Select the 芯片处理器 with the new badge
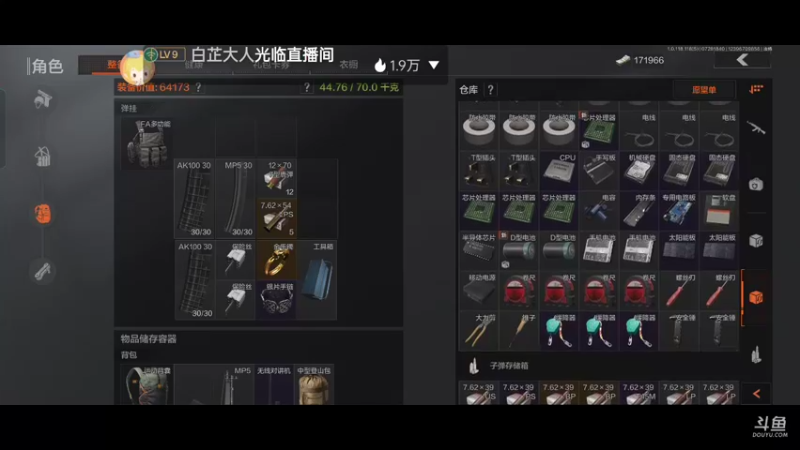The width and height of the screenshot is (800, 450). coord(598,131)
